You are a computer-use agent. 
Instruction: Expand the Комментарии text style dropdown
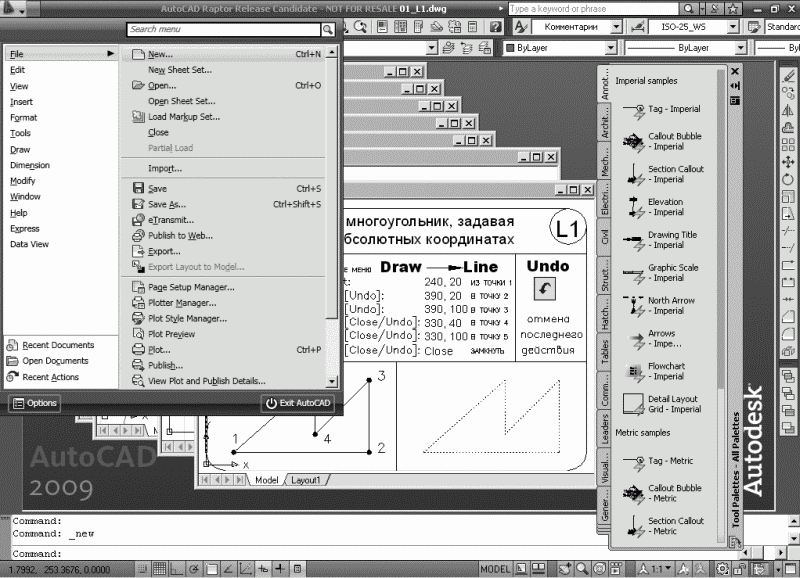click(x=616, y=27)
